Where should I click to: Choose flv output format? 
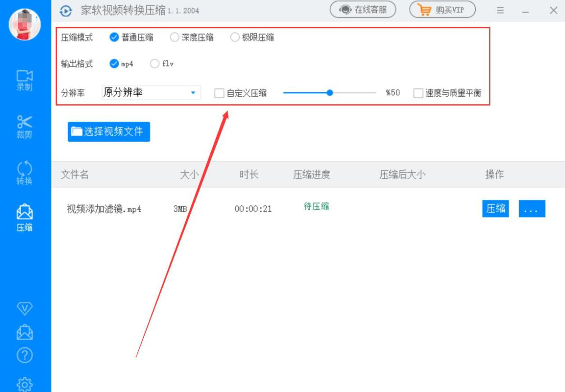tap(162, 64)
